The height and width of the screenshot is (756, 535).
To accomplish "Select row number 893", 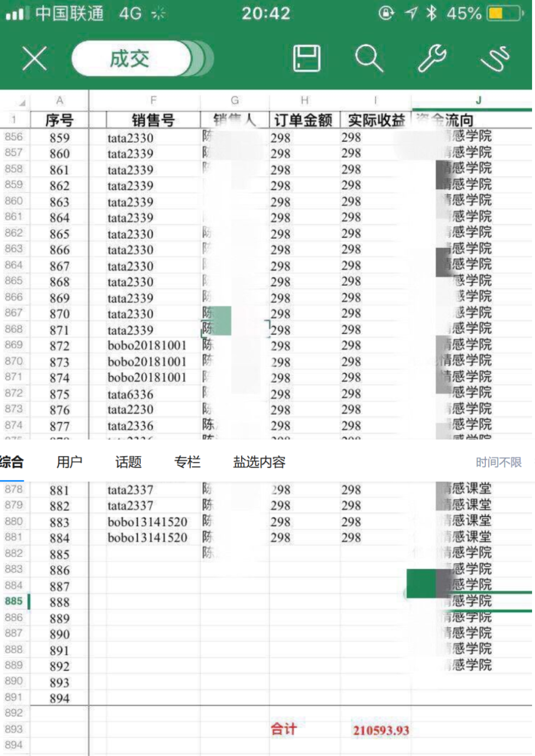I will (14, 729).
